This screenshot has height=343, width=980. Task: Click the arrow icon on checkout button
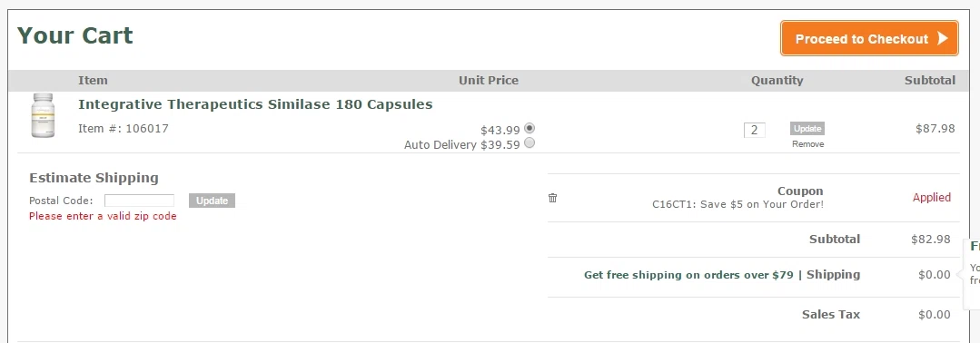(x=943, y=39)
